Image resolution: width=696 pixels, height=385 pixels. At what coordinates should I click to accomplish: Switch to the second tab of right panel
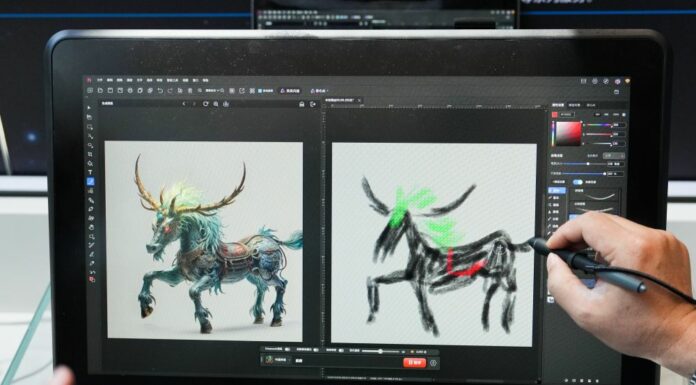pos(574,105)
